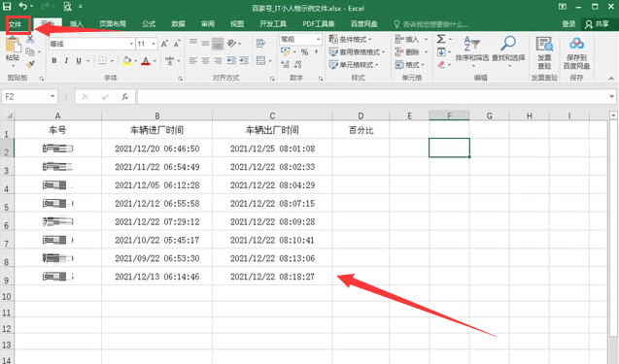619x364 pixels.
Task: Open Find and Select 查找和选择
Action: [x=508, y=50]
